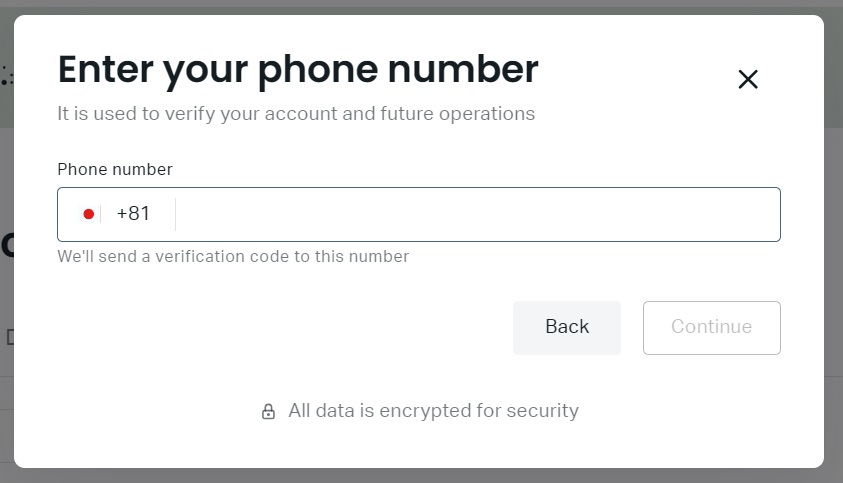The width and height of the screenshot is (843, 483).
Task: Click the "Phone number" field label
Action: (115, 169)
